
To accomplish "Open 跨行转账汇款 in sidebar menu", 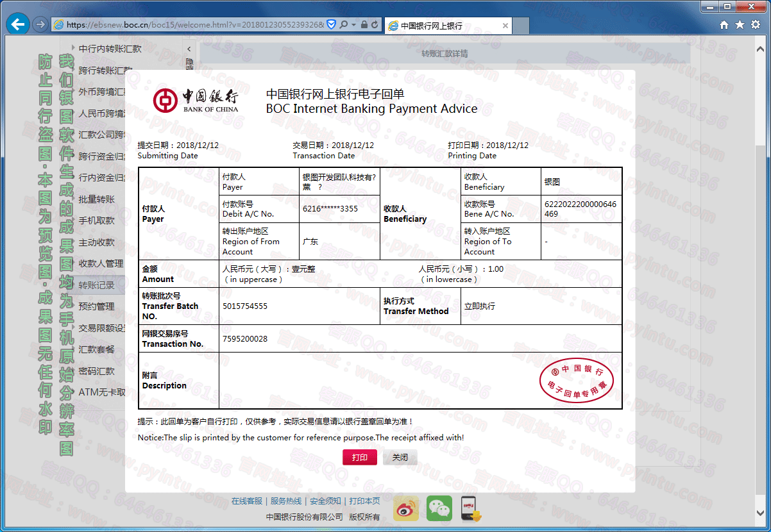I will pyautogui.click(x=106, y=71).
